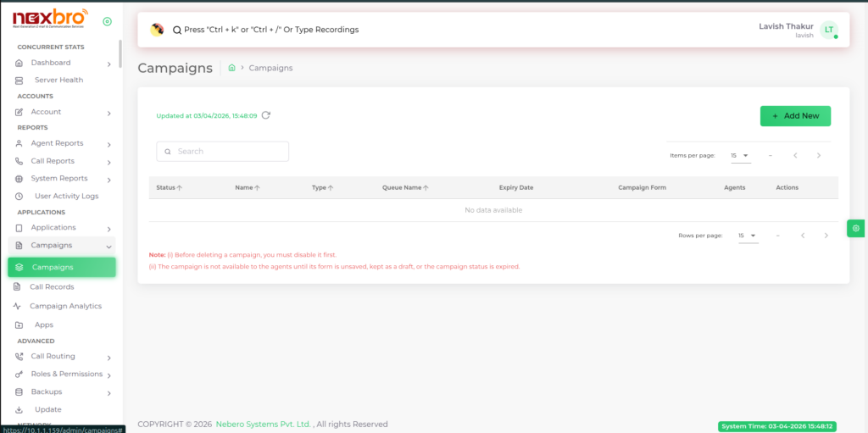Select the Apps sidebar menu item
Screen dimensions: 868x433
43,325
